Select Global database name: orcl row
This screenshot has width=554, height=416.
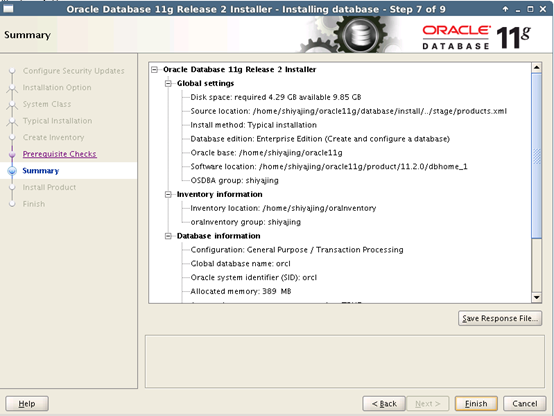(240, 264)
